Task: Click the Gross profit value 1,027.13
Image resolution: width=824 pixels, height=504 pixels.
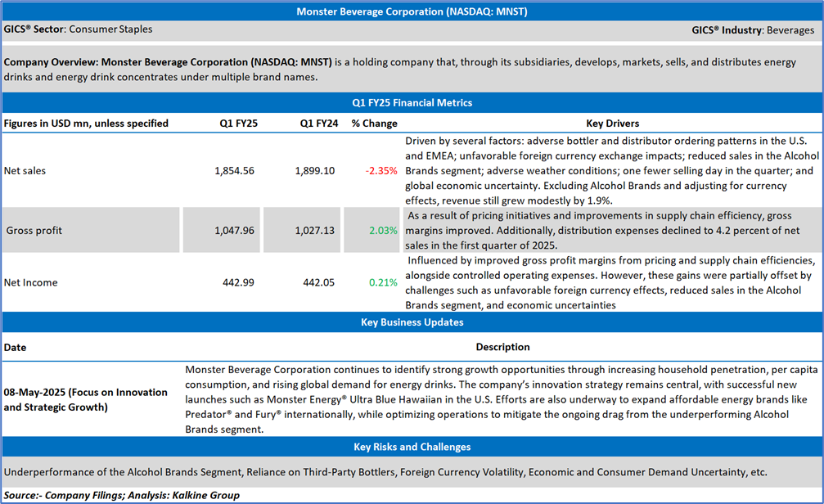Action: [315, 231]
